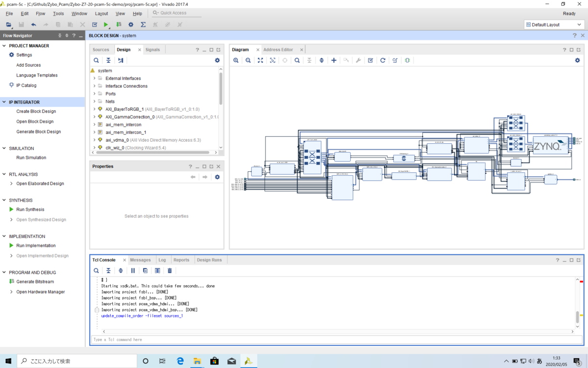Image resolution: width=588 pixels, height=368 pixels.
Task: Open the Reports tab
Action: (181, 260)
